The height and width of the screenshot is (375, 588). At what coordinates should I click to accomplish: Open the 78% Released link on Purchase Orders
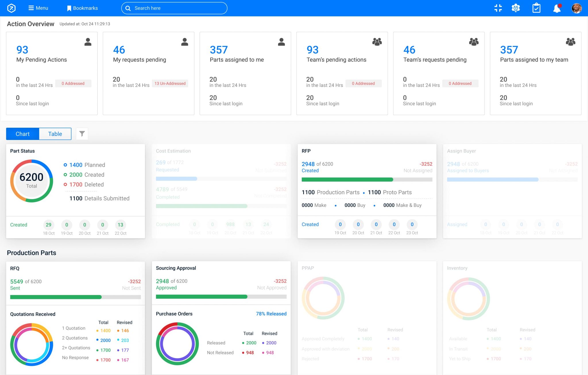click(271, 314)
